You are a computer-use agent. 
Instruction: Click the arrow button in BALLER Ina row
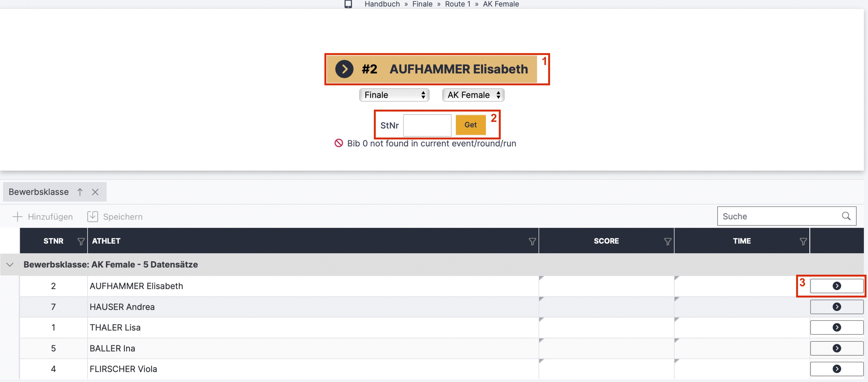pyautogui.click(x=836, y=348)
